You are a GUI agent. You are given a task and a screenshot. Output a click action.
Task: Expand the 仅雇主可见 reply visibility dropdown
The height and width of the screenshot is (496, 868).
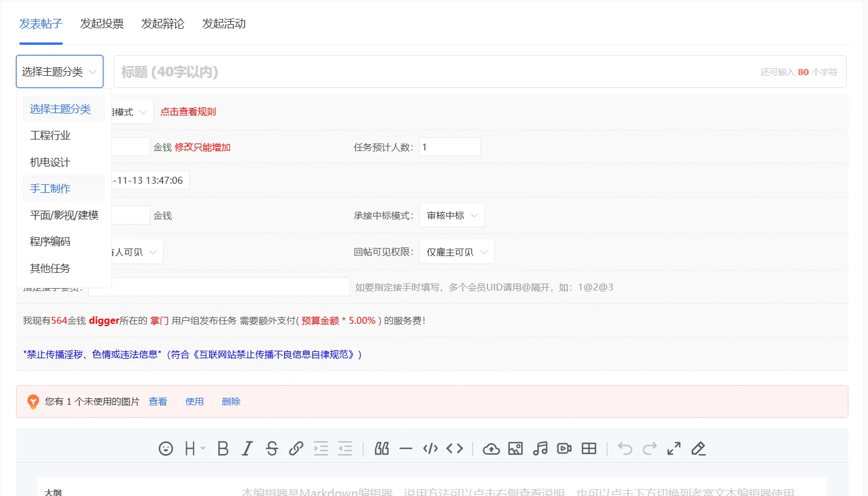(x=456, y=252)
